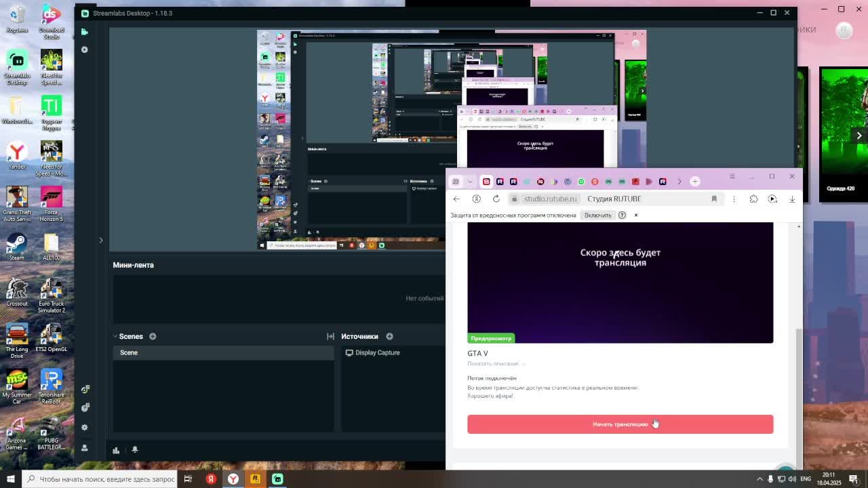Open Euro Truck Simulator 2 shortcut
The width and height of the screenshot is (868, 488).
(52, 296)
